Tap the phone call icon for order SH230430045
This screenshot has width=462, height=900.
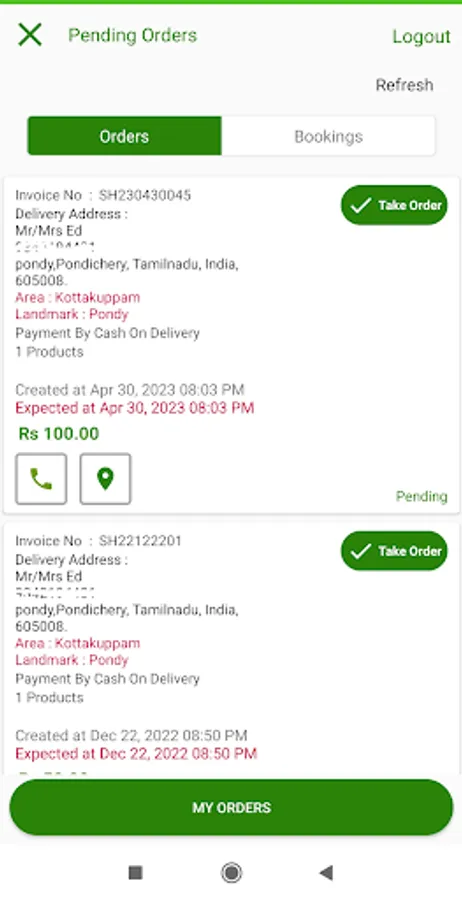click(x=41, y=479)
